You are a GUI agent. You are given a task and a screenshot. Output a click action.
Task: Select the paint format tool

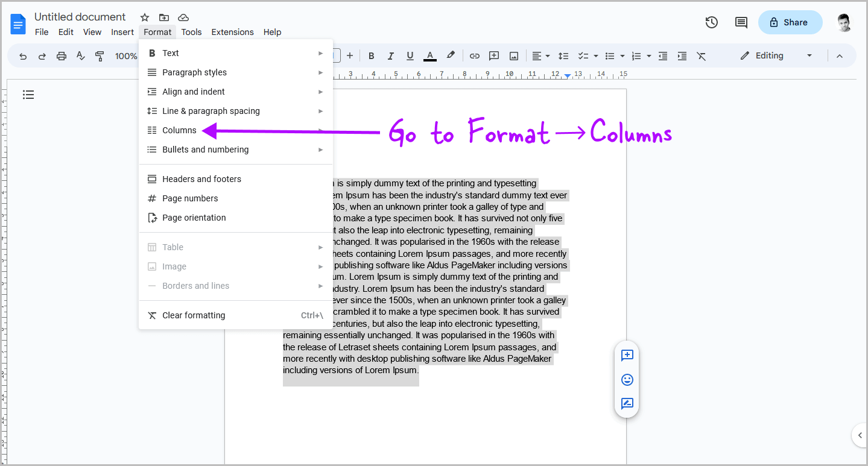coord(100,55)
